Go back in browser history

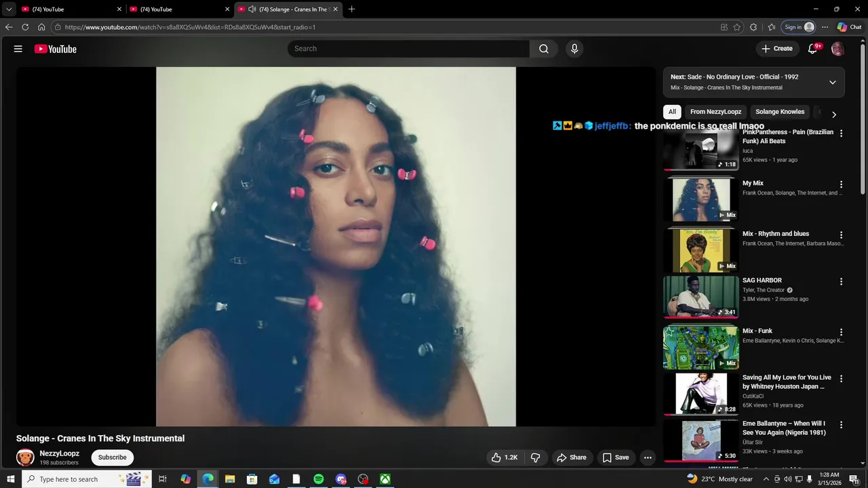(9, 27)
